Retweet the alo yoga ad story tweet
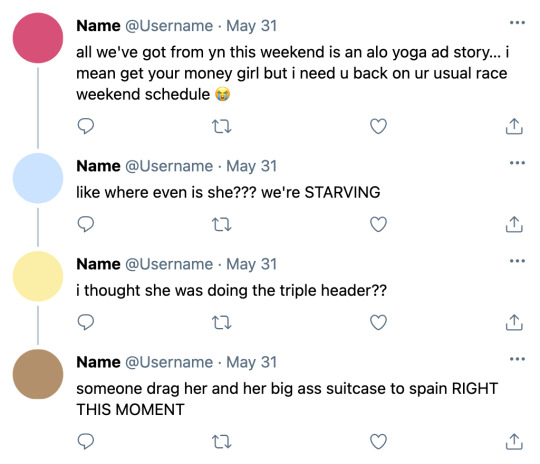 coord(221,126)
